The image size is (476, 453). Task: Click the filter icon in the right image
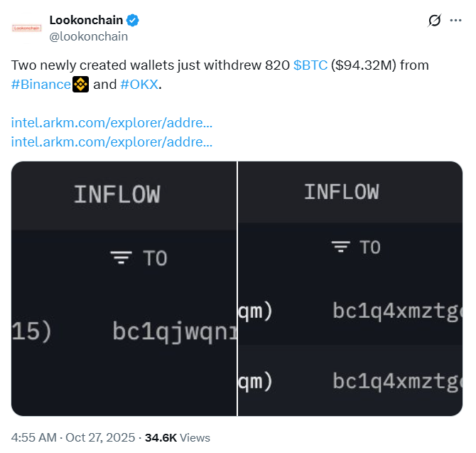pos(341,247)
